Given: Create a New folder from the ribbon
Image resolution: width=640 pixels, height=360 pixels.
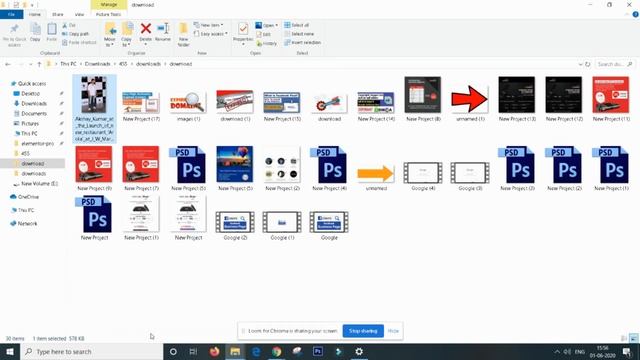Looking at the screenshot, I should point(183,34).
